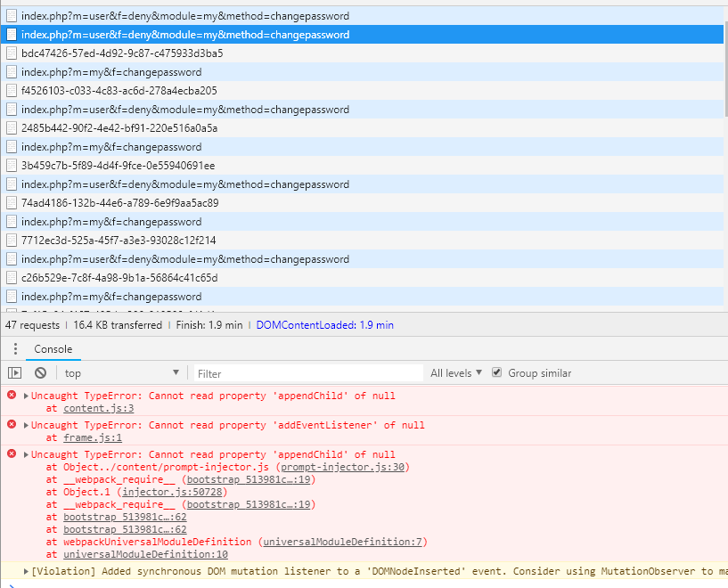728x588 pixels.
Task: Expand the 'addEventListener' of null error
Action: [26, 426]
